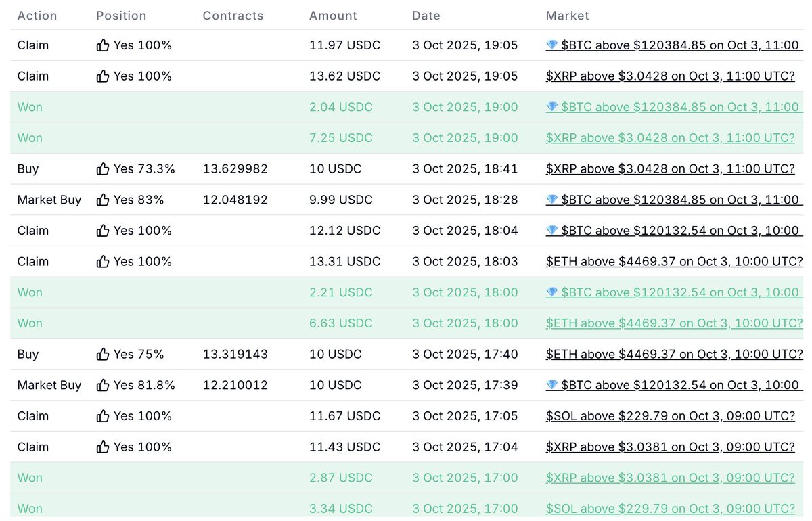Screen dimensions: 812x521
Task: Click the 3.34 USDC won amount
Action: coord(341,509)
